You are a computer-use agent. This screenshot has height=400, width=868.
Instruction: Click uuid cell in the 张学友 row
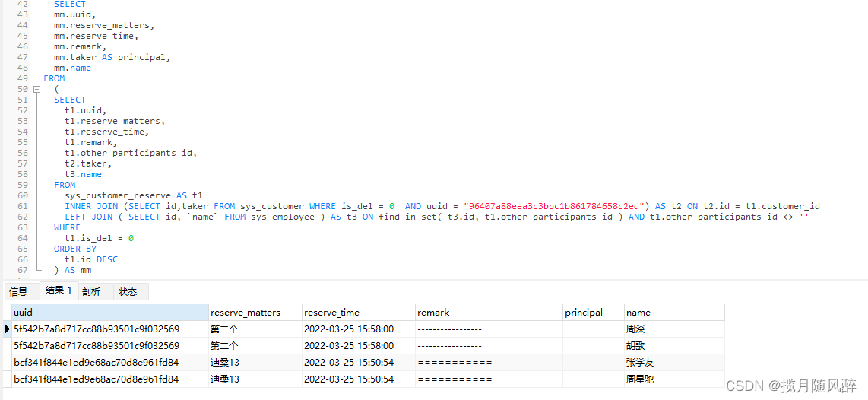coord(109,363)
